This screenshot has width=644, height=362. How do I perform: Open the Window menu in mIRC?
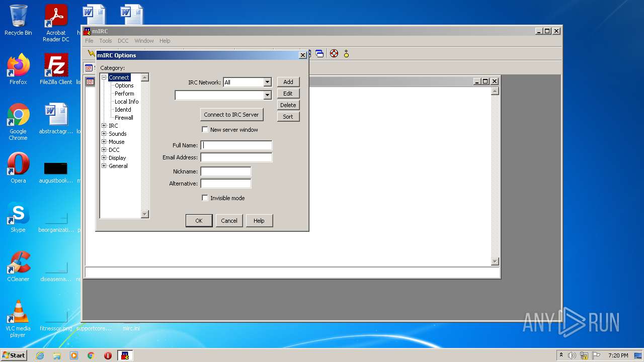pyautogui.click(x=144, y=41)
